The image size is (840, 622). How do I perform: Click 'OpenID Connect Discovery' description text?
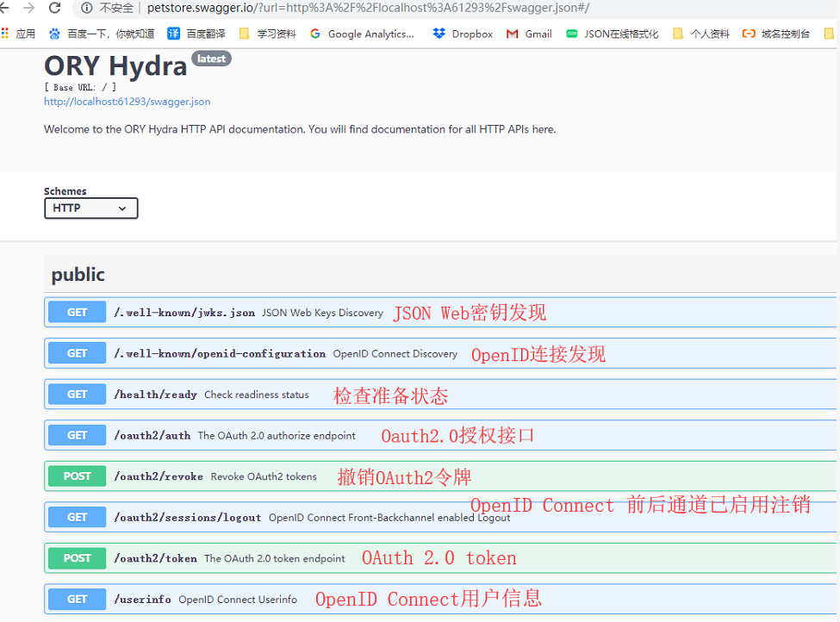(395, 354)
